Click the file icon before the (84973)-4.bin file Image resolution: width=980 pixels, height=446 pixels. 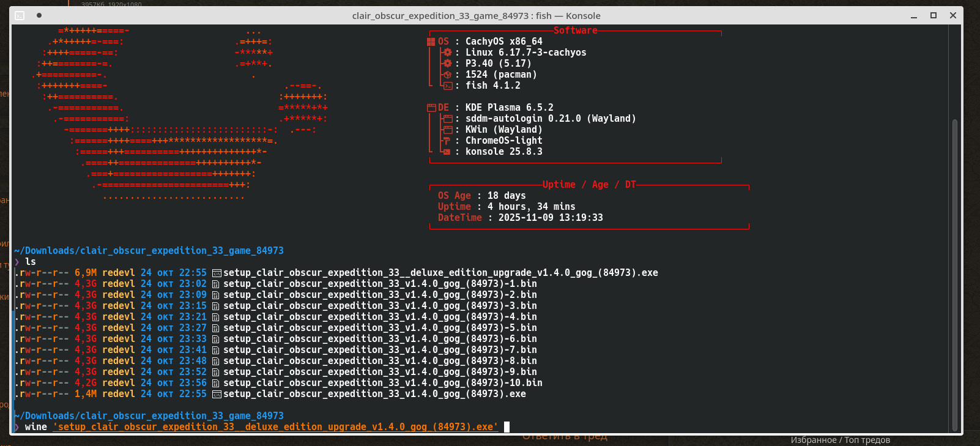216,317
